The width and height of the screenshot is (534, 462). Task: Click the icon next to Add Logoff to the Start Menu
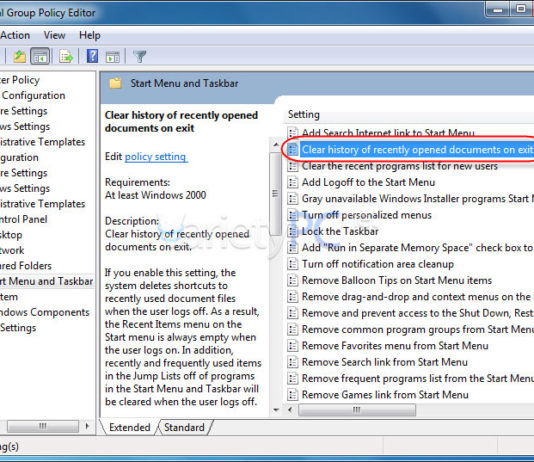click(292, 182)
